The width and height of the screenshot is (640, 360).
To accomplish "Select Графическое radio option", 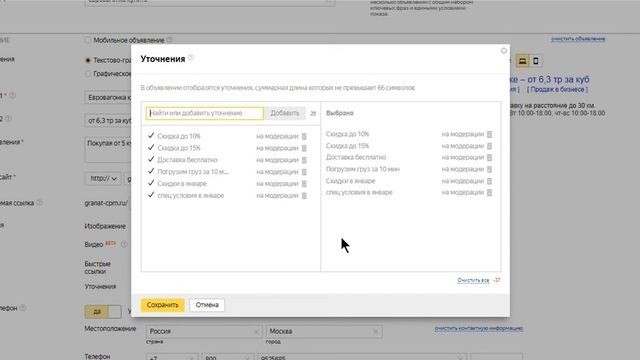I will (x=88, y=74).
